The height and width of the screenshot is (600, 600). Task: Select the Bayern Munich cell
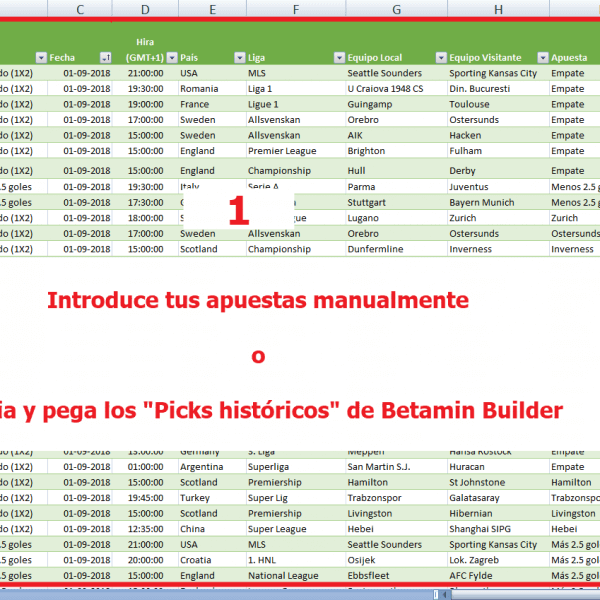(498, 202)
